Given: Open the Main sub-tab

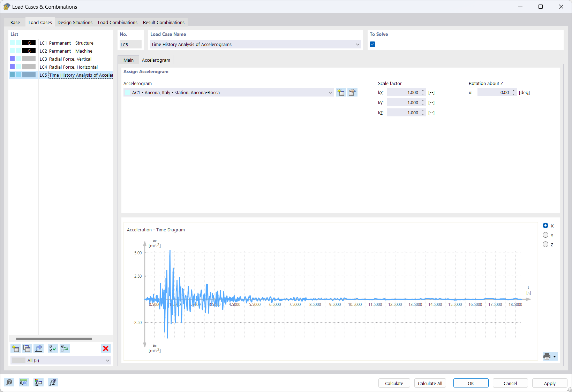Looking at the screenshot, I should click(128, 60).
